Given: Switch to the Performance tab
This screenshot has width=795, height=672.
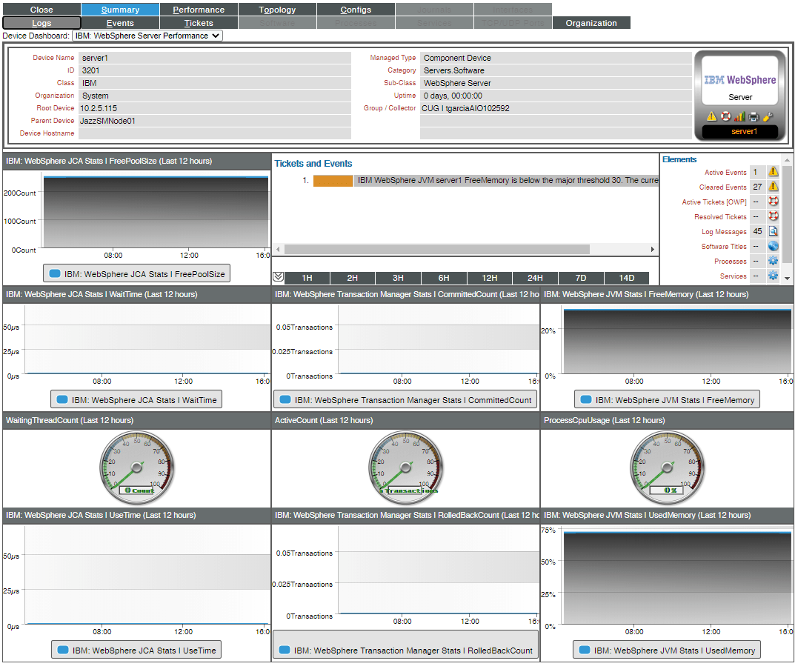Looking at the screenshot, I should point(198,9).
